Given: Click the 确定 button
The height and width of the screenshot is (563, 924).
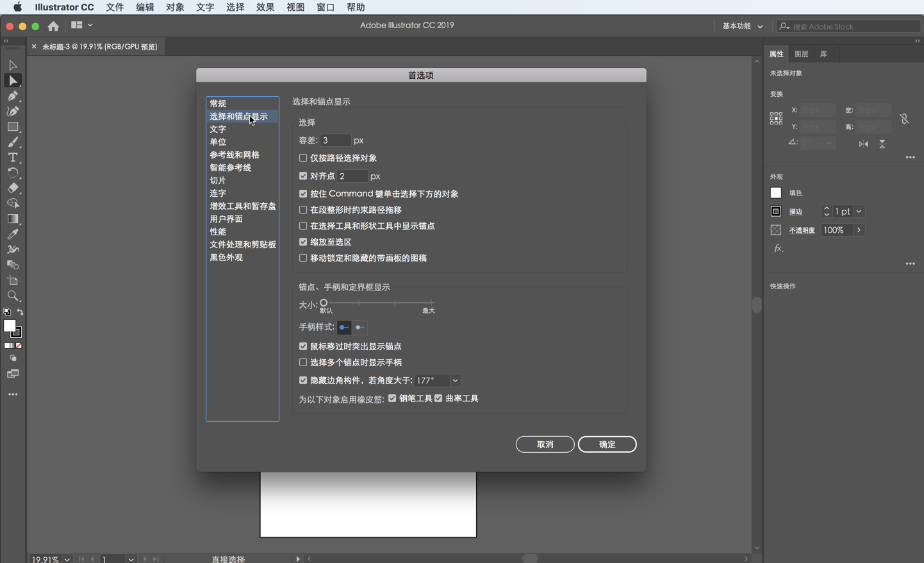Looking at the screenshot, I should click(607, 444).
